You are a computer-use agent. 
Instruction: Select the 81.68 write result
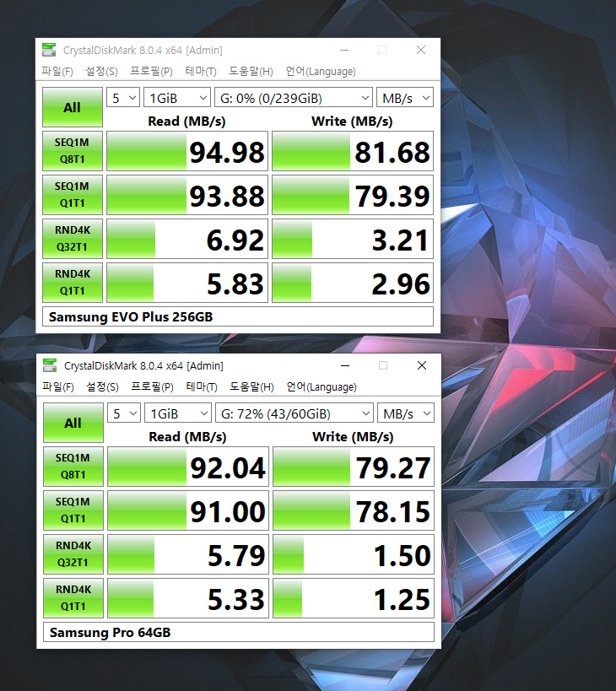tap(353, 151)
